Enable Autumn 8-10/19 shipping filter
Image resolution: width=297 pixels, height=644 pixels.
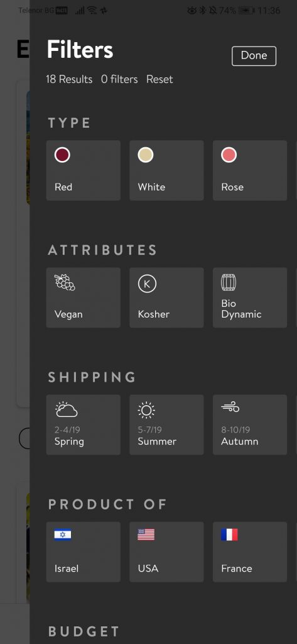[250, 425]
